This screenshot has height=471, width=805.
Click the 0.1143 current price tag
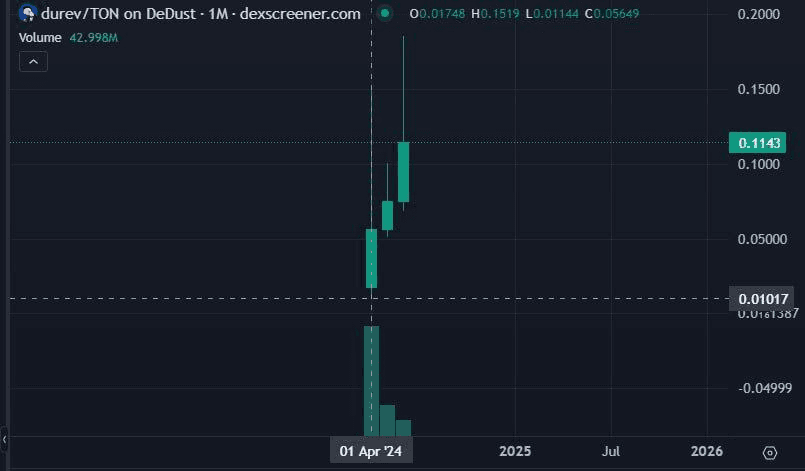(758, 143)
